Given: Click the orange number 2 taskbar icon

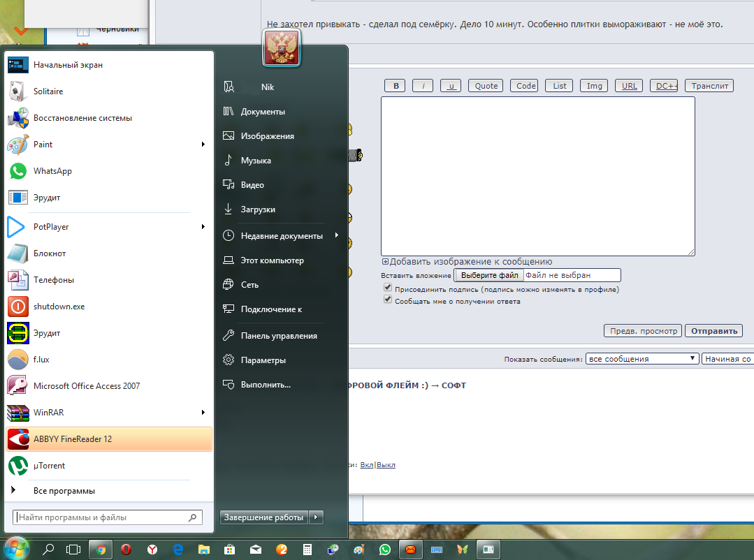Looking at the screenshot, I should pos(282,549).
